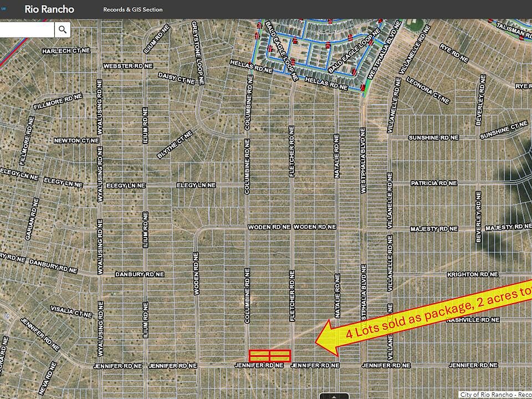Click the DAISY CT NE street label
The width and height of the screenshot is (532, 399).
coord(176,78)
